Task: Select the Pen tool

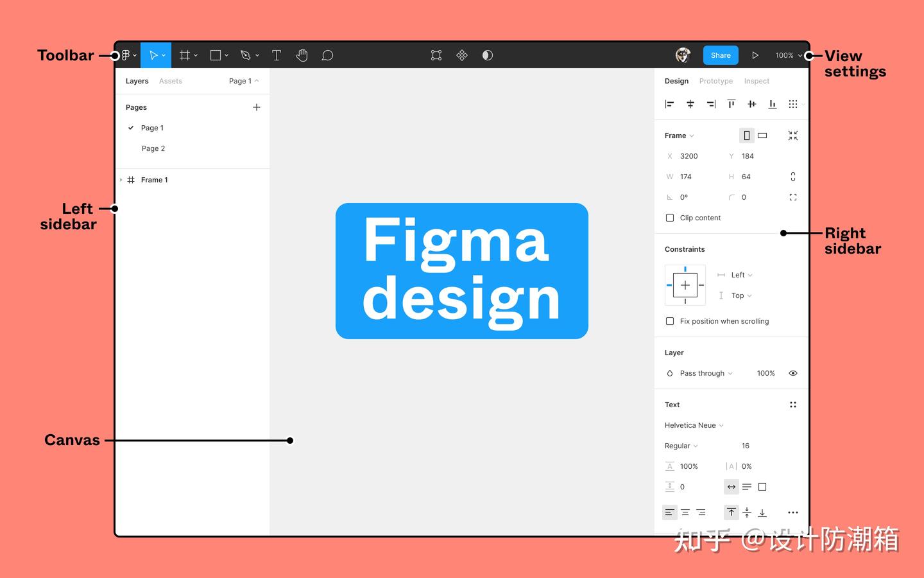Action: (x=246, y=55)
